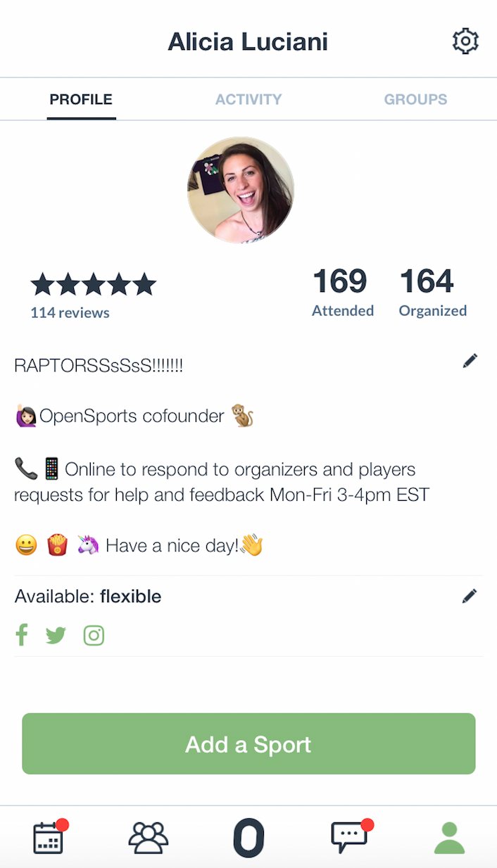Tap the OpenSports O logo
This screenshot has height=868, width=497.
pos(249,838)
